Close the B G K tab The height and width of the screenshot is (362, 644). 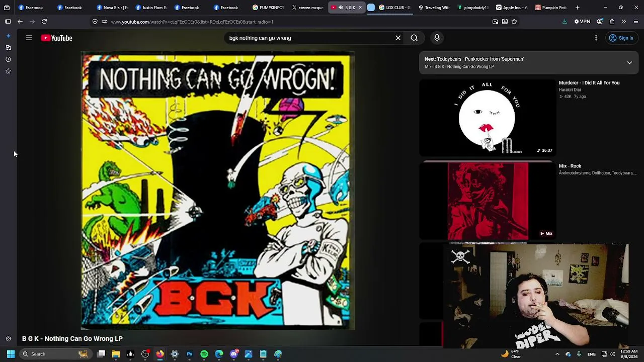[x=360, y=8]
